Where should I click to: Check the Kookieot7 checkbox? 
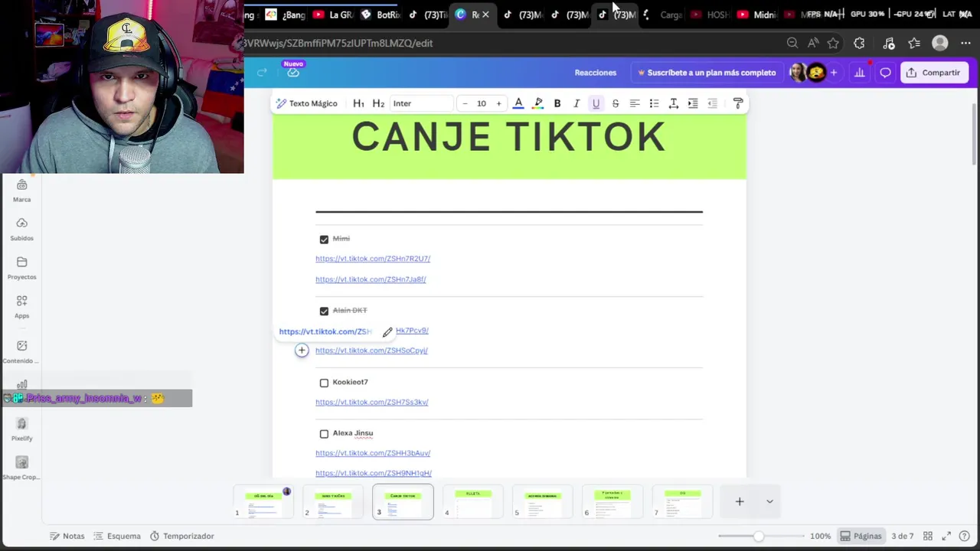tap(324, 383)
